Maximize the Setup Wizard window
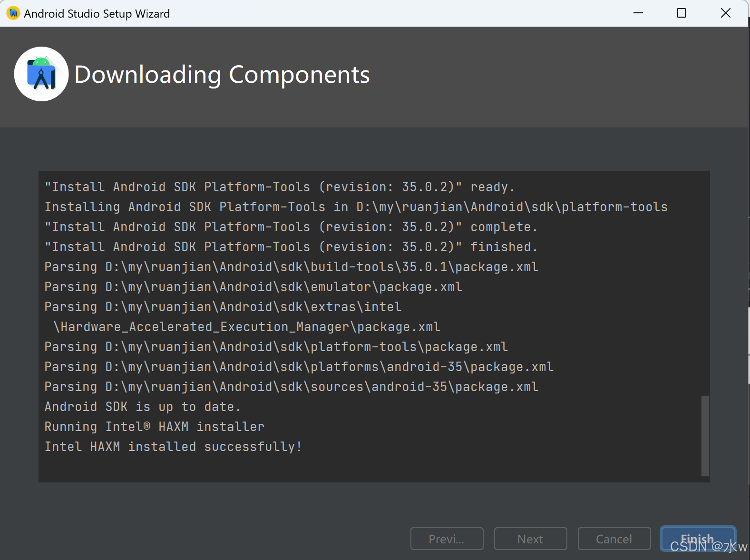Image resolution: width=750 pixels, height=560 pixels. [x=682, y=13]
